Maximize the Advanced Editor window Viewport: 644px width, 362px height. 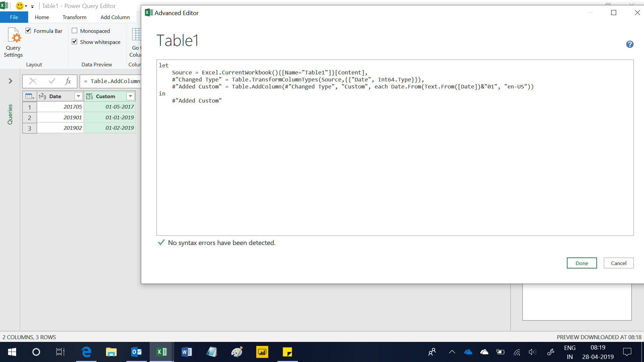(613, 13)
